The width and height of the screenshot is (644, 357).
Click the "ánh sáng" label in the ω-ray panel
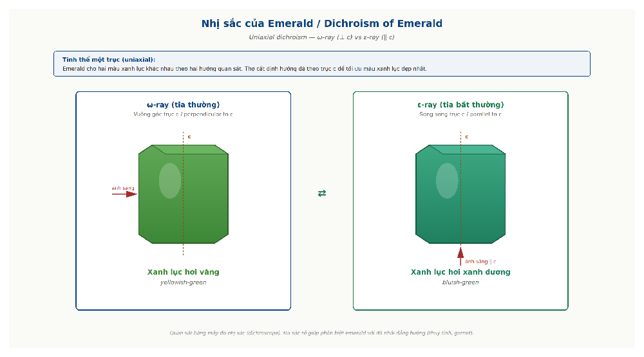point(123,188)
